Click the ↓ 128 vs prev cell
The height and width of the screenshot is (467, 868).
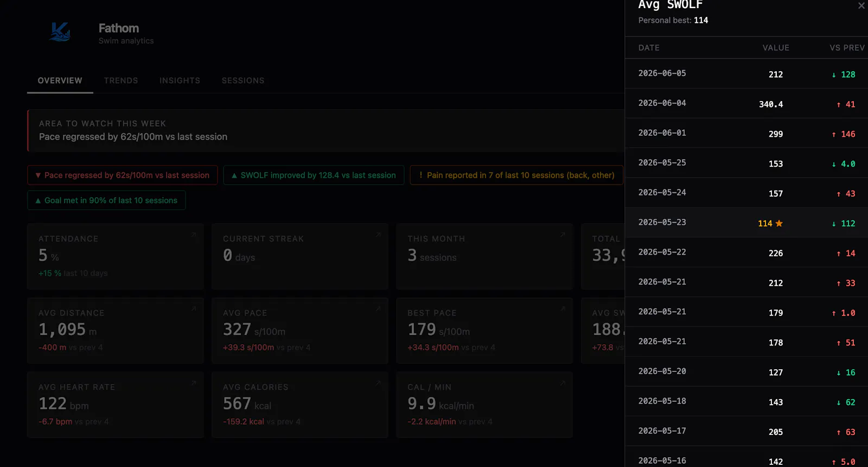click(844, 74)
